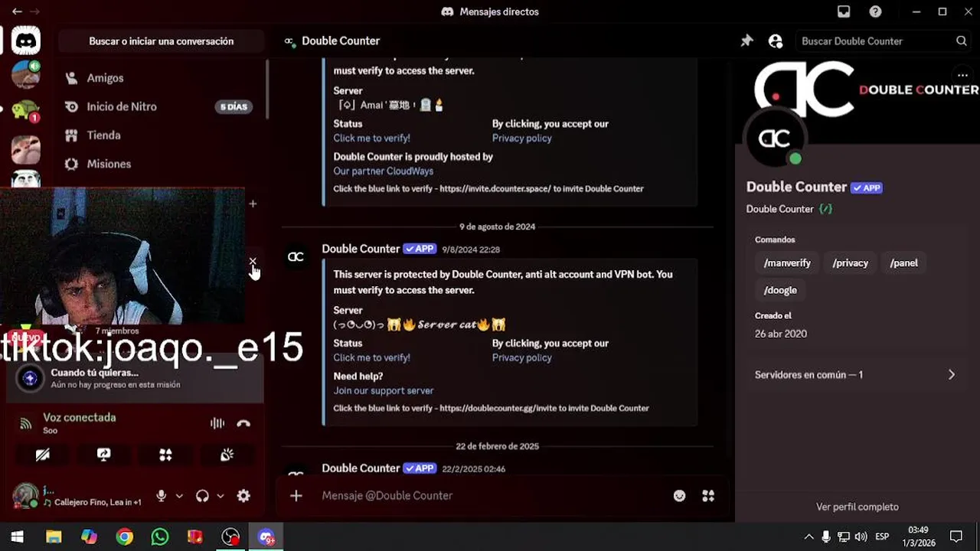Expand microphone input options arrow
This screenshot has height=551, width=980.
(179, 496)
